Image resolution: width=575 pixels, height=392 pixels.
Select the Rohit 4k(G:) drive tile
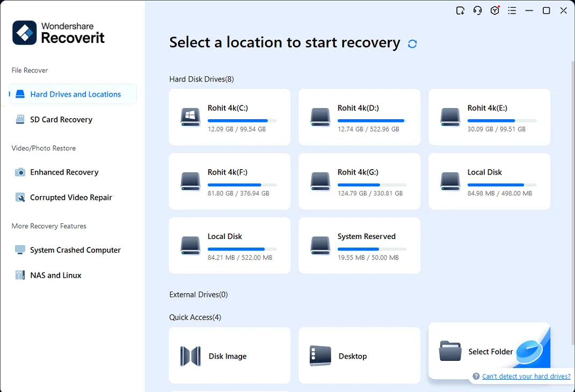pos(359,181)
